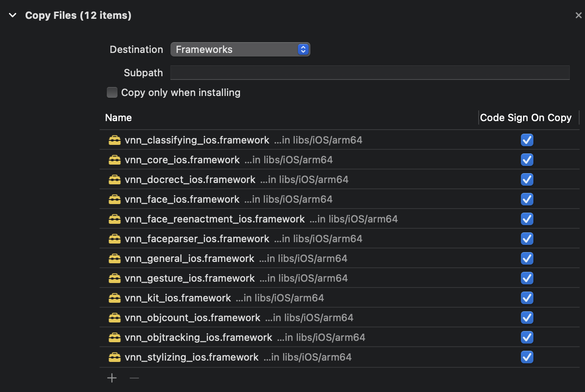The image size is (585, 392).
Task: Click path text beside vnn_face_reenactment_ios.framework
Action: [354, 219]
